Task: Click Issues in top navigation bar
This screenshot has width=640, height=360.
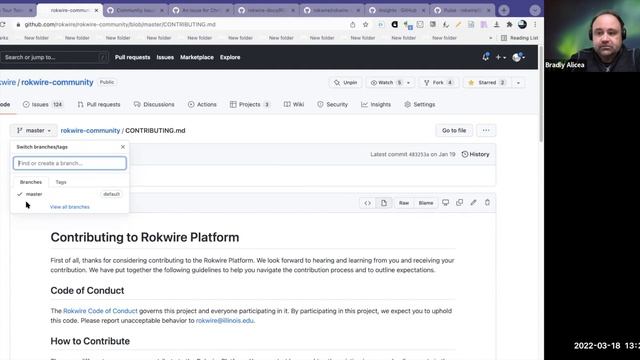Action: [x=165, y=57]
